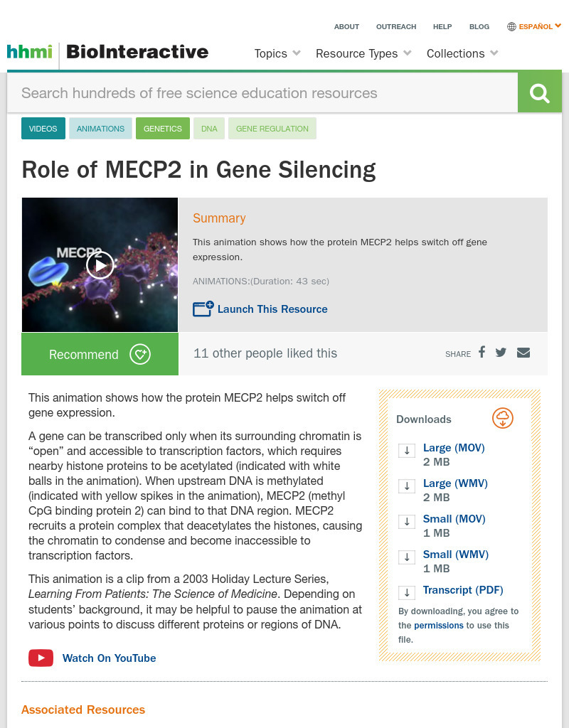Screen dimensions: 569x728
Task: Expand the Resource Types dropdown
Action: point(363,53)
